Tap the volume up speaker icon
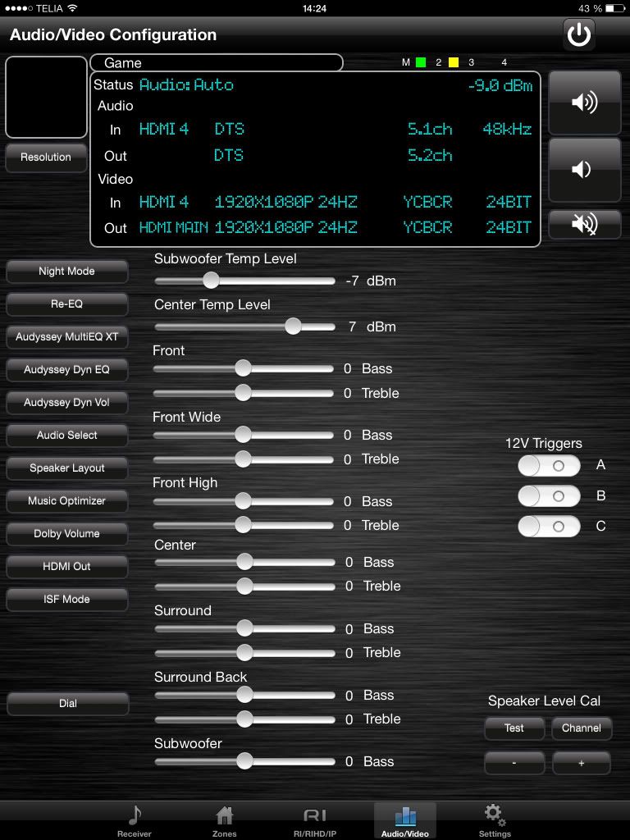The height and width of the screenshot is (840, 630). pyautogui.click(x=584, y=103)
